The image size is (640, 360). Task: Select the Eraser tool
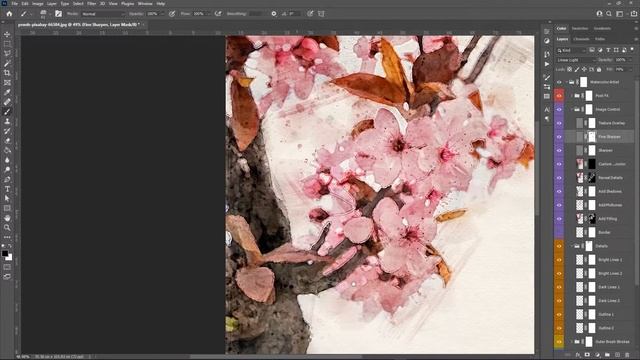[7, 141]
